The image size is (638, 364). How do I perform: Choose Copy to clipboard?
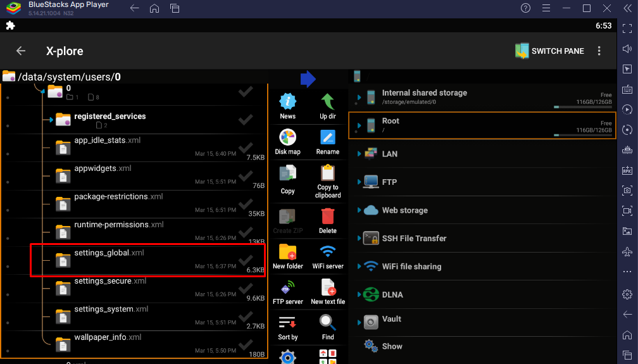328,181
